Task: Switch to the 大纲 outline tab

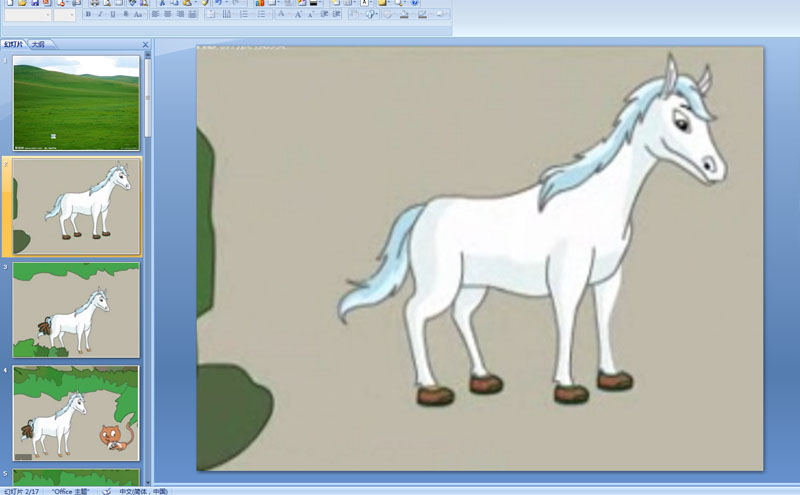Action: coord(39,44)
